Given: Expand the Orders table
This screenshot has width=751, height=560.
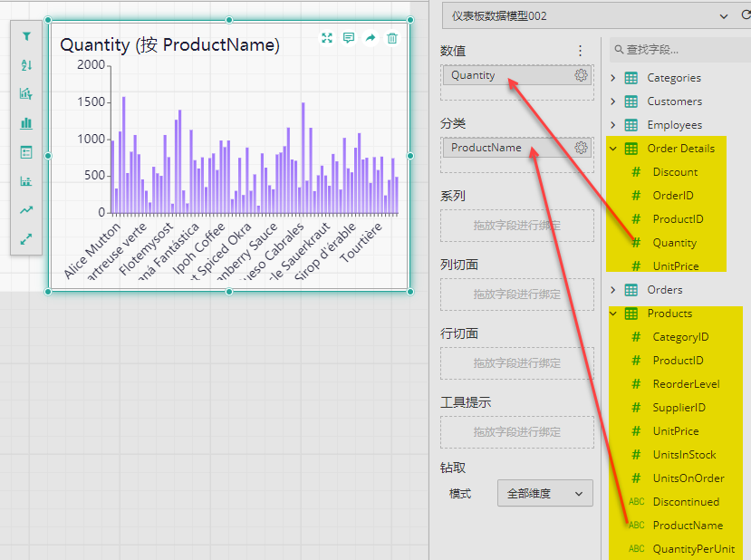Looking at the screenshot, I should coord(613,290).
